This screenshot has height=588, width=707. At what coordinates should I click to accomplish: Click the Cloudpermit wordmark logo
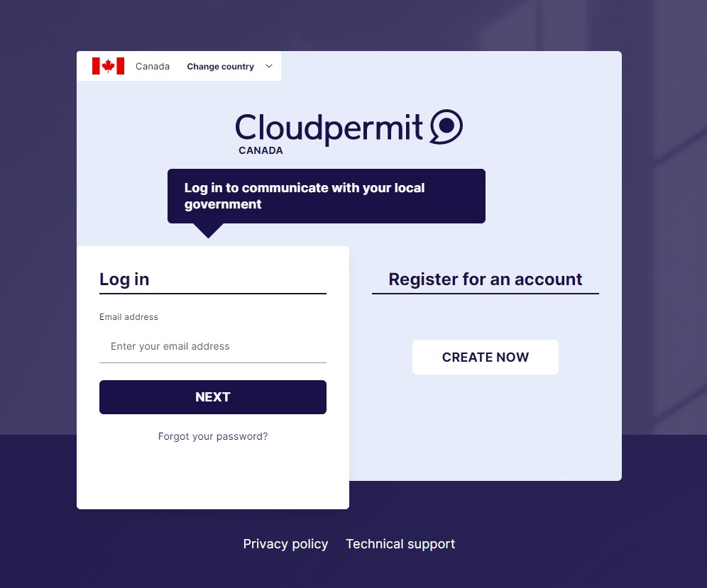[329, 128]
